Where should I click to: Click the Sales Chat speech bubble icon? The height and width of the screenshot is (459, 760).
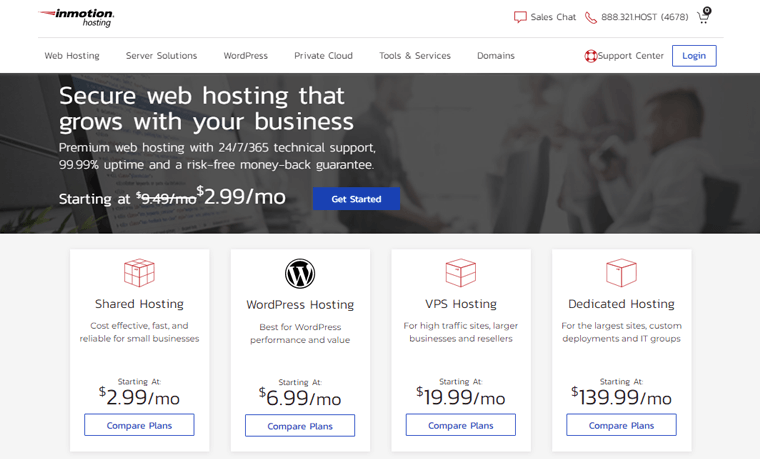click(520, 17)
